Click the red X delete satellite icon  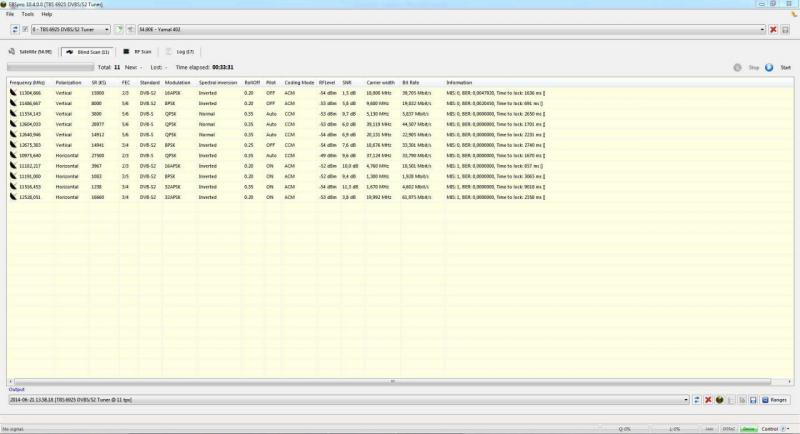[x=773, y=30]
